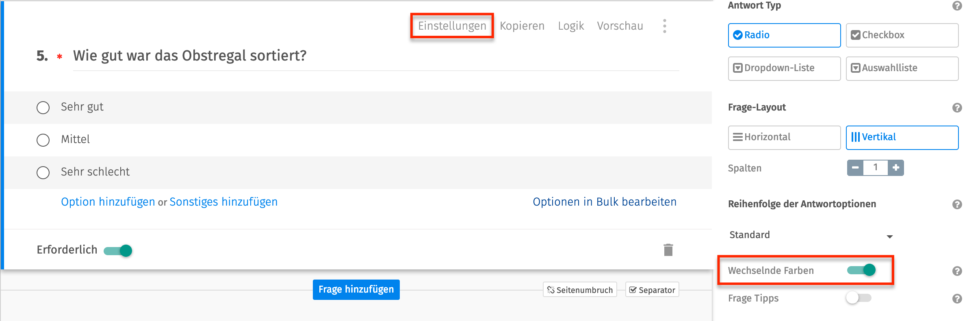Open the Einstellungen tab
Image resolution: width=980 pixels, height=321 pixels.
coord(452,26)
